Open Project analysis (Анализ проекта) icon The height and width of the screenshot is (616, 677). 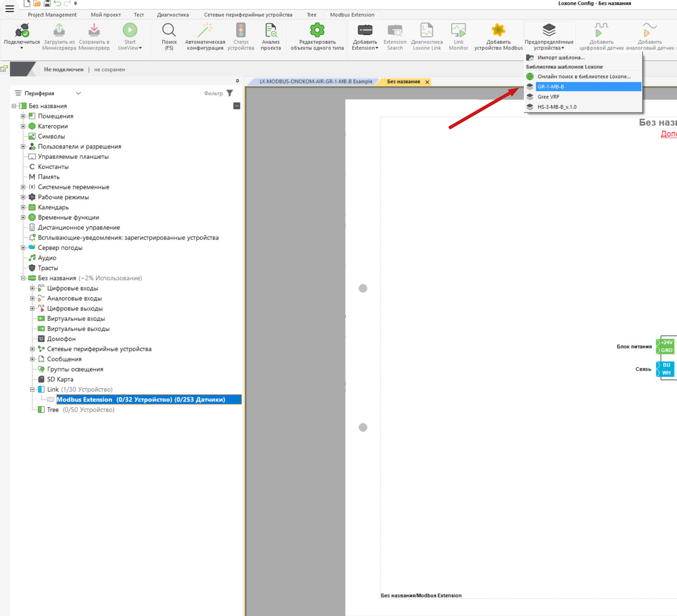pyautogui.click(x=271, y=31)
